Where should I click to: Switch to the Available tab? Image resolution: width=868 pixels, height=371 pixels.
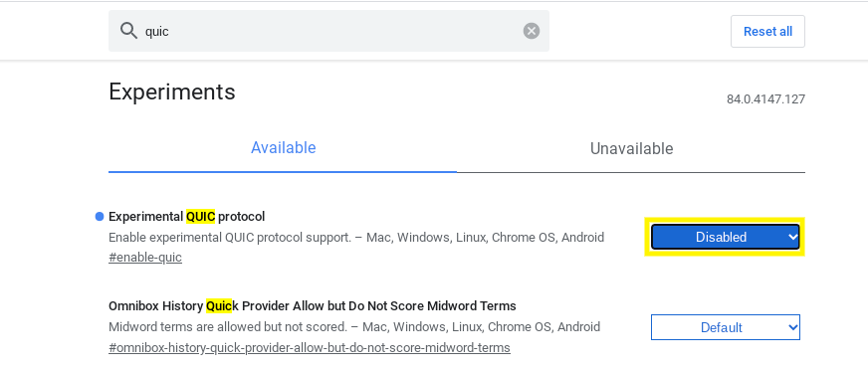(x=283, y=148)
